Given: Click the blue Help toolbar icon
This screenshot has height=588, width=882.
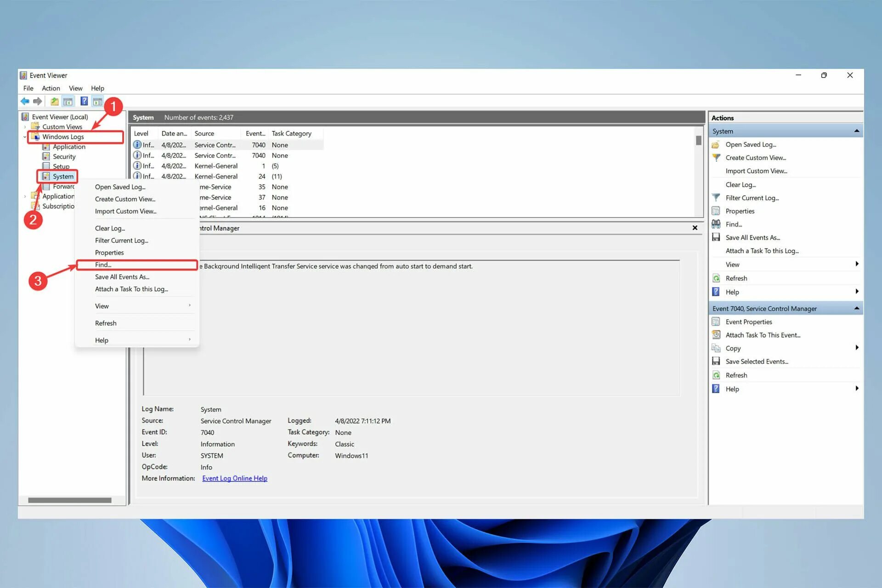Looking at the screenshot, I should [x=84, y=101].
